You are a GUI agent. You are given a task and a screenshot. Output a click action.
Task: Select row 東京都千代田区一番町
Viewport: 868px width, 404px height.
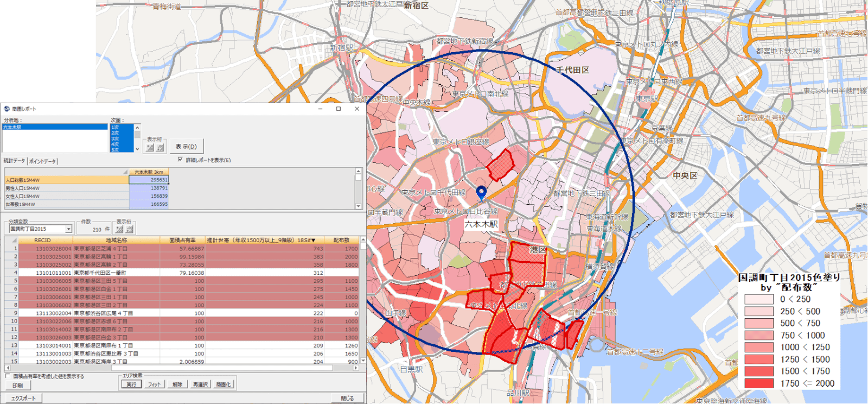tap(182, 273)
